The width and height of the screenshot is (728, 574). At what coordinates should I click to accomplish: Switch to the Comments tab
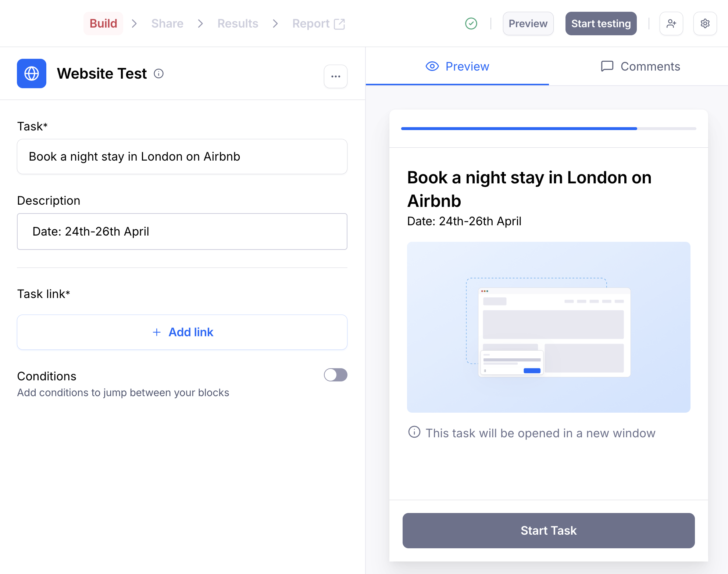[640, 67]
